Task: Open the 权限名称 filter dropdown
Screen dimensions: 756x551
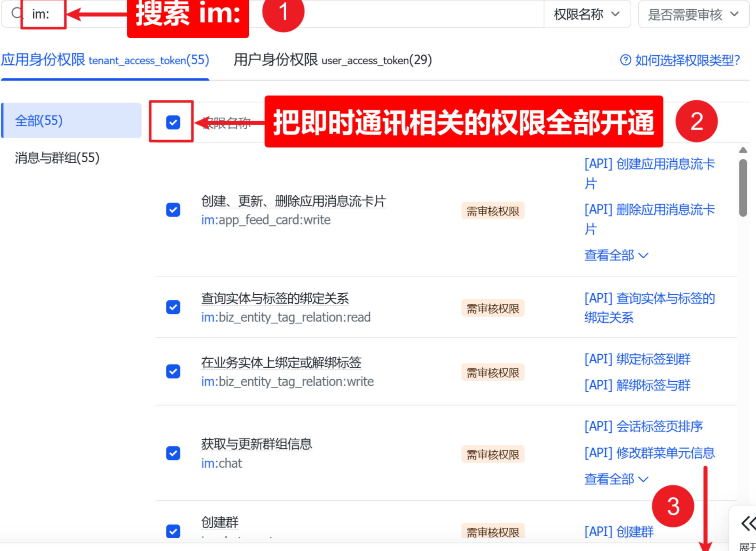Action: point(587,14)
